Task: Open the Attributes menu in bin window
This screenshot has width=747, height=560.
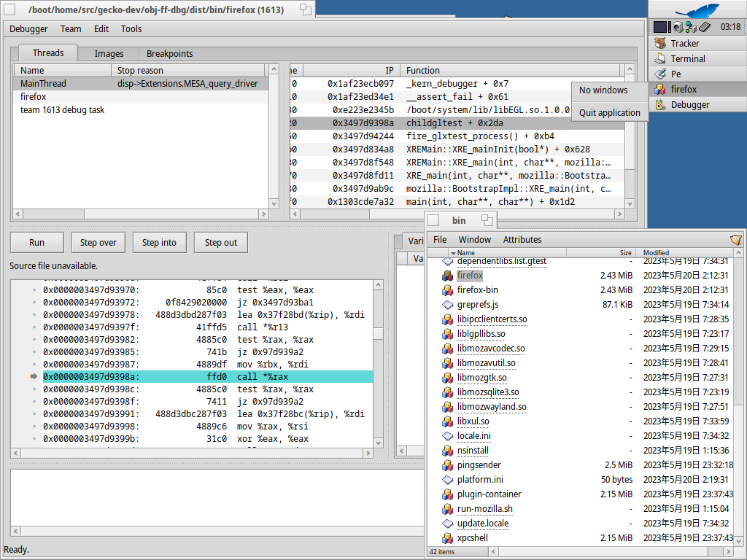Action: point(522,239)
